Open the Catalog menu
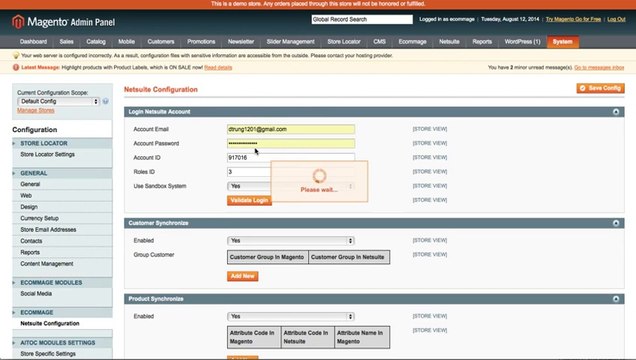 coord(96,42)
